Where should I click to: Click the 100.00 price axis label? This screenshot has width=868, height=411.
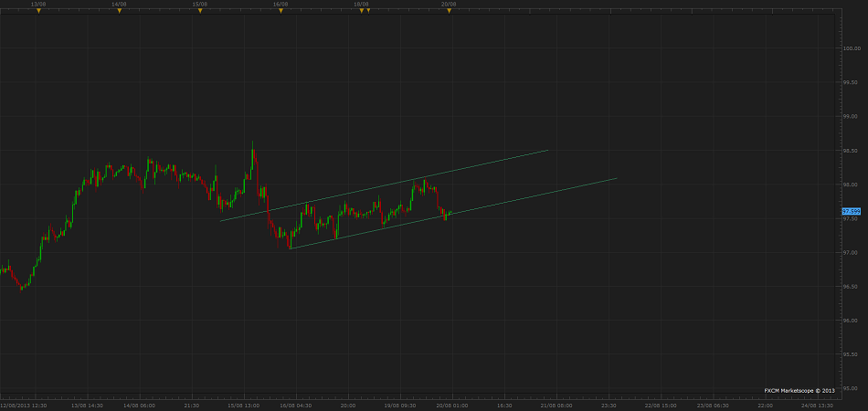tap(851, 47)
